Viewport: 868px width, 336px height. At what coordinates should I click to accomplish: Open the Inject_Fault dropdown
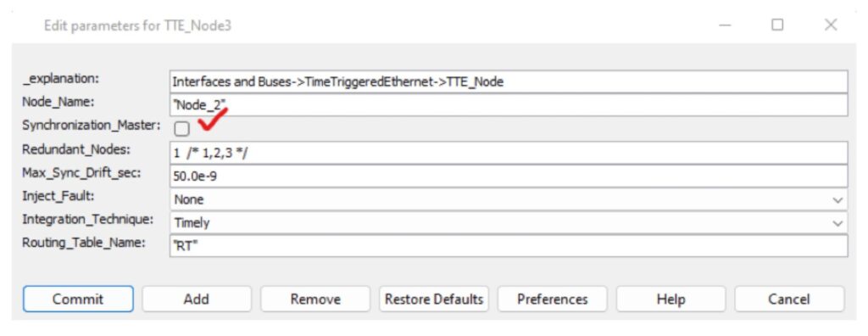tap(509, 199)
